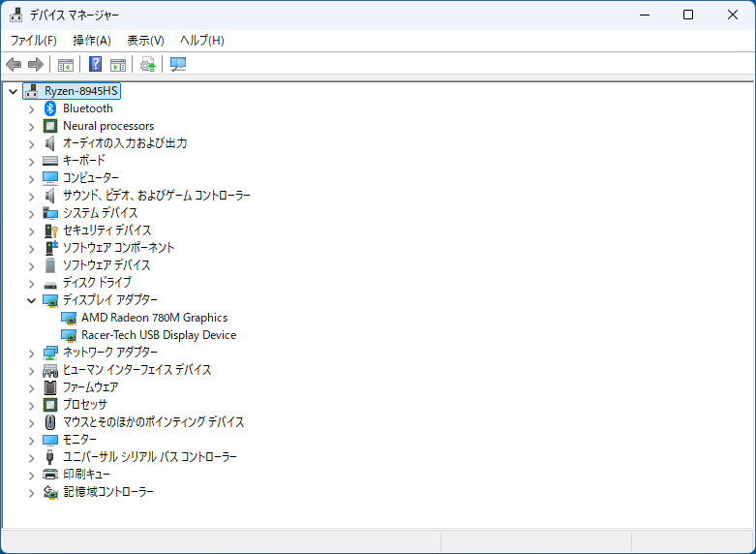Image resolution: width=756 pixels, height=554 pixels.
Task: Expand the ソフトウェア コンポーネント category
Action: [31, 249]
